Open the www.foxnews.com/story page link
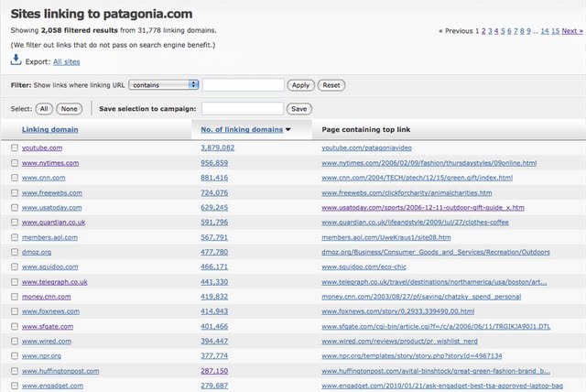This screenshot has width=586, height=392. click(397, 310)
